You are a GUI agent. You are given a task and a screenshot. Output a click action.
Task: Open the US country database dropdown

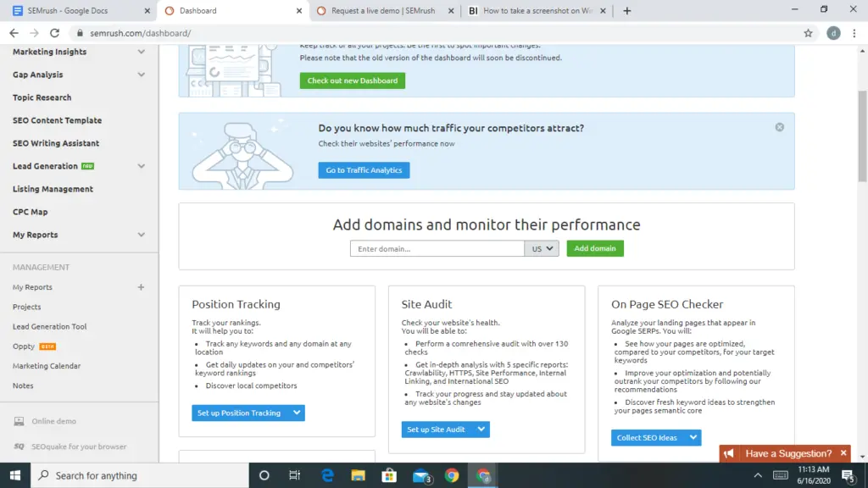(542, 248)
